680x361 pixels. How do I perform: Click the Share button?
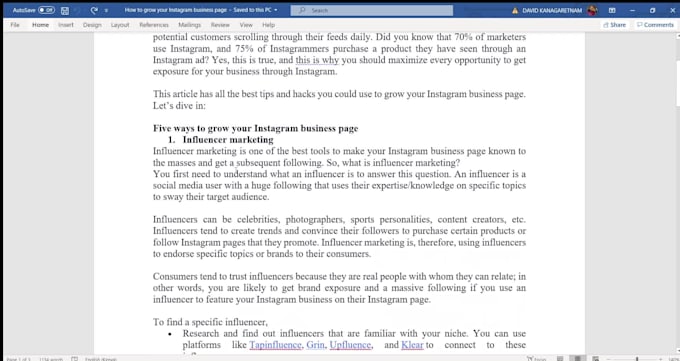pos(615,25)
